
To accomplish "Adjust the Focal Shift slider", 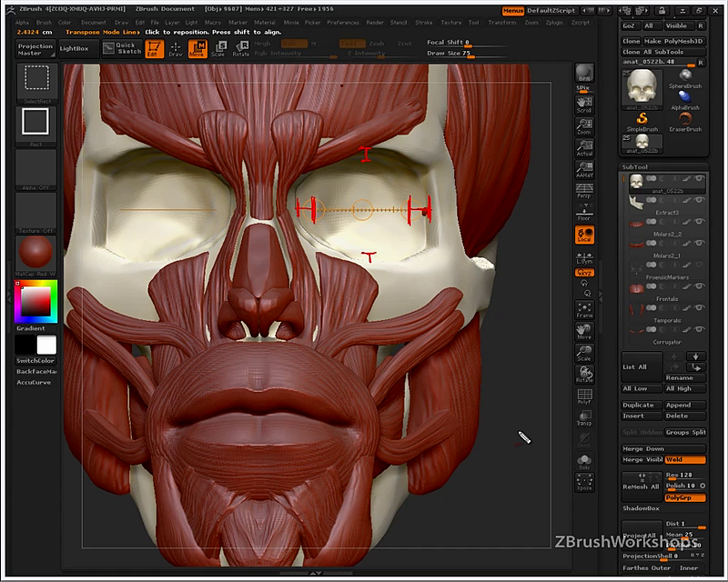I will 467,43.
